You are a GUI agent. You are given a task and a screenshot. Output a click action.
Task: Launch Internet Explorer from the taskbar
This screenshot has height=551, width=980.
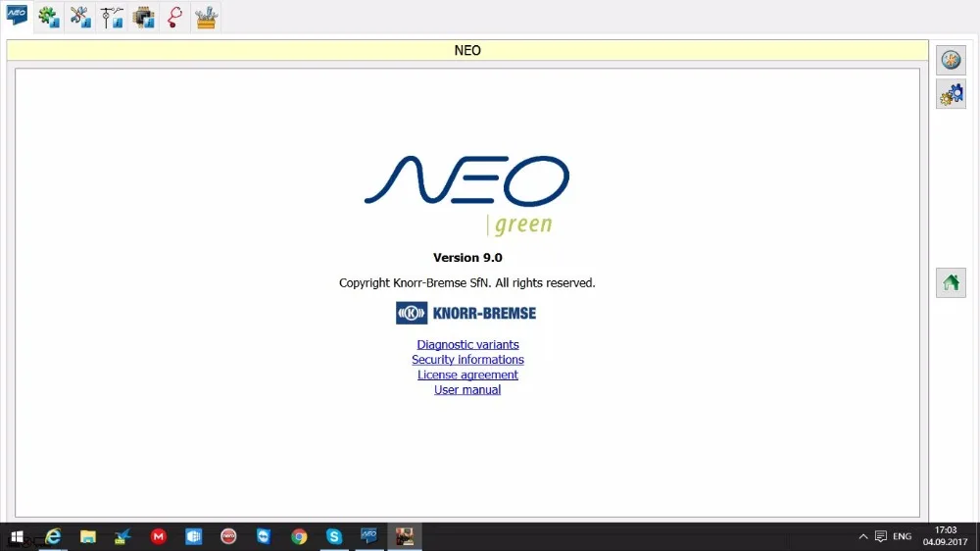[x=53, y=536]
